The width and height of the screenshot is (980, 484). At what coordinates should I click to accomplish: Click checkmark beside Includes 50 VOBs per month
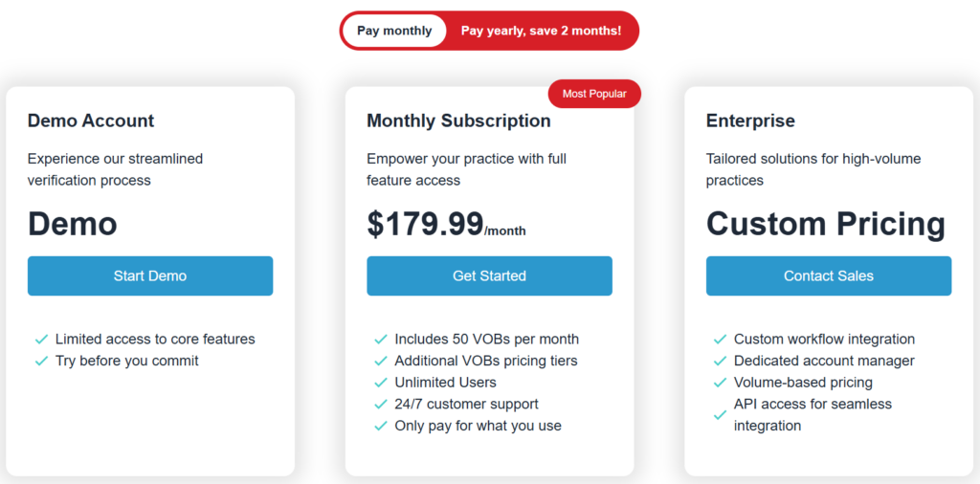coord(381,340)
